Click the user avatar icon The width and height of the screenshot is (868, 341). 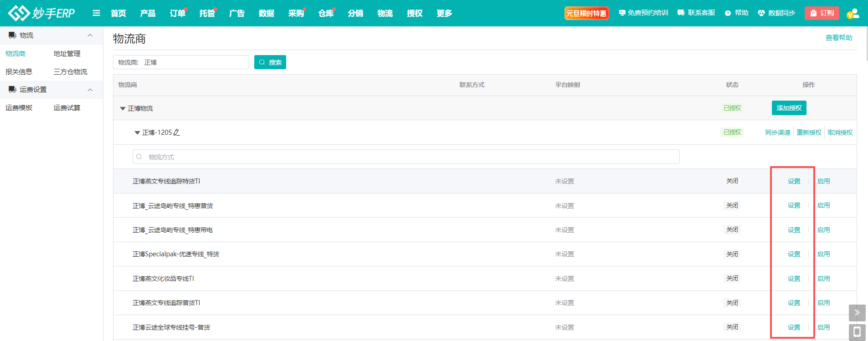coord(853,13)
